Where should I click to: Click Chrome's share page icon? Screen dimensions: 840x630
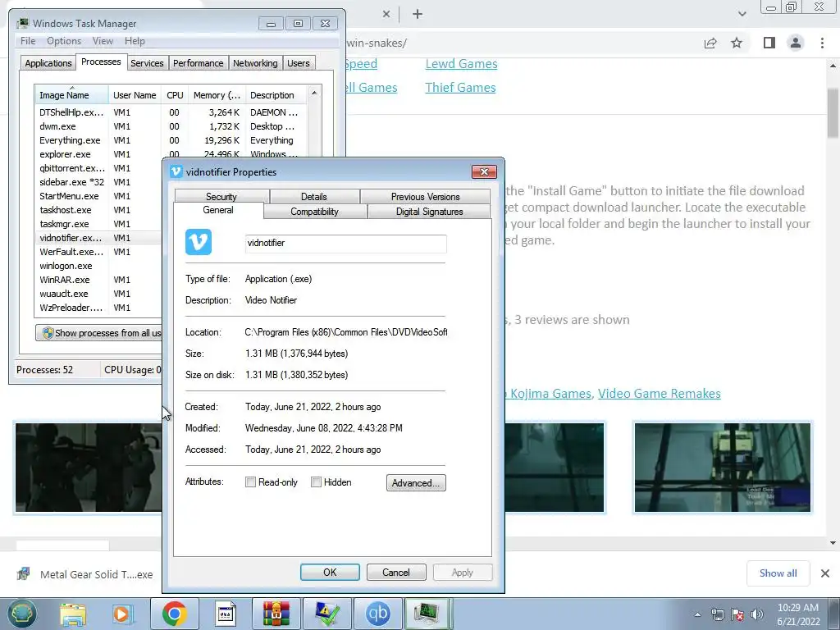(x=710, y=43)
